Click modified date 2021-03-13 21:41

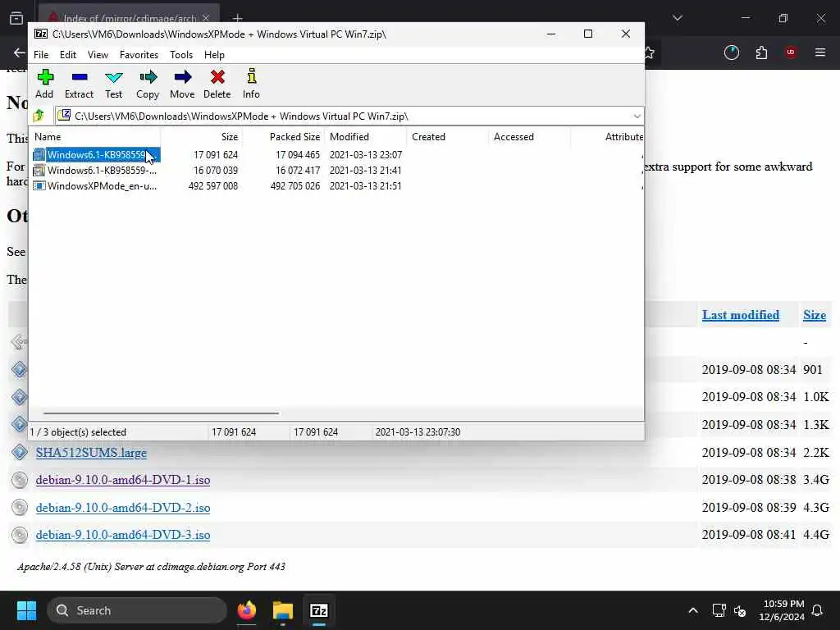(365, 171)
